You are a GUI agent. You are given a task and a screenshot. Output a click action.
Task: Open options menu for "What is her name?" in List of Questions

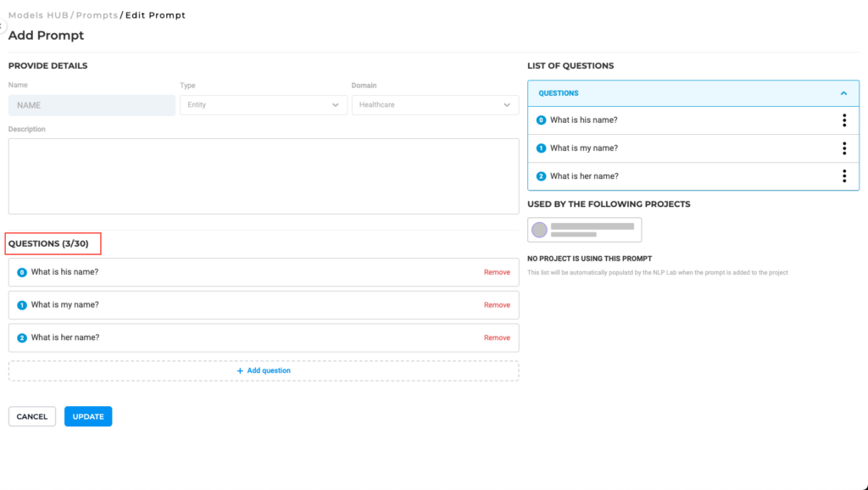(x=844, y=175)
